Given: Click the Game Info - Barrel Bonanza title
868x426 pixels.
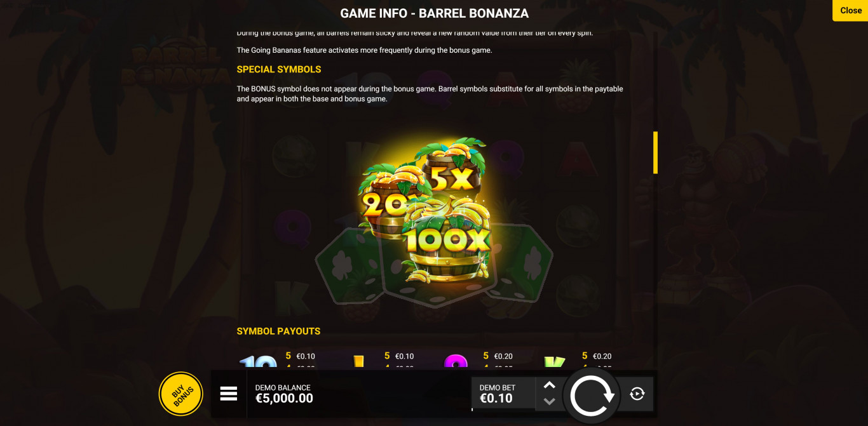Looking at the screenshot, I should point(434,13).
